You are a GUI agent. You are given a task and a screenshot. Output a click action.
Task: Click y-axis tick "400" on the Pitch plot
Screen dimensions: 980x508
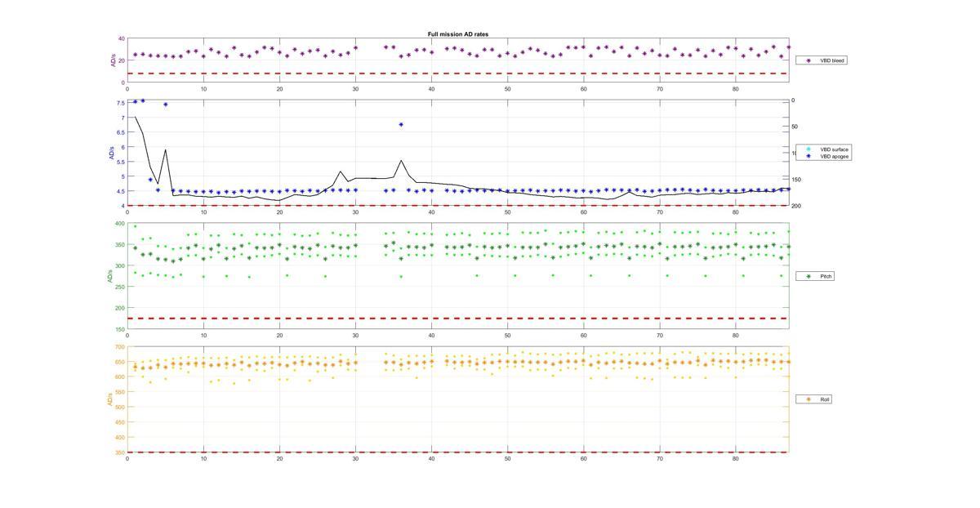click(x=120, y=224)
